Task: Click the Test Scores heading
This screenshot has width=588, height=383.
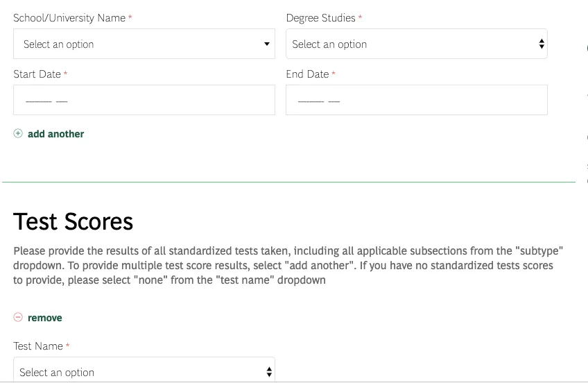Action: point(73,221)
